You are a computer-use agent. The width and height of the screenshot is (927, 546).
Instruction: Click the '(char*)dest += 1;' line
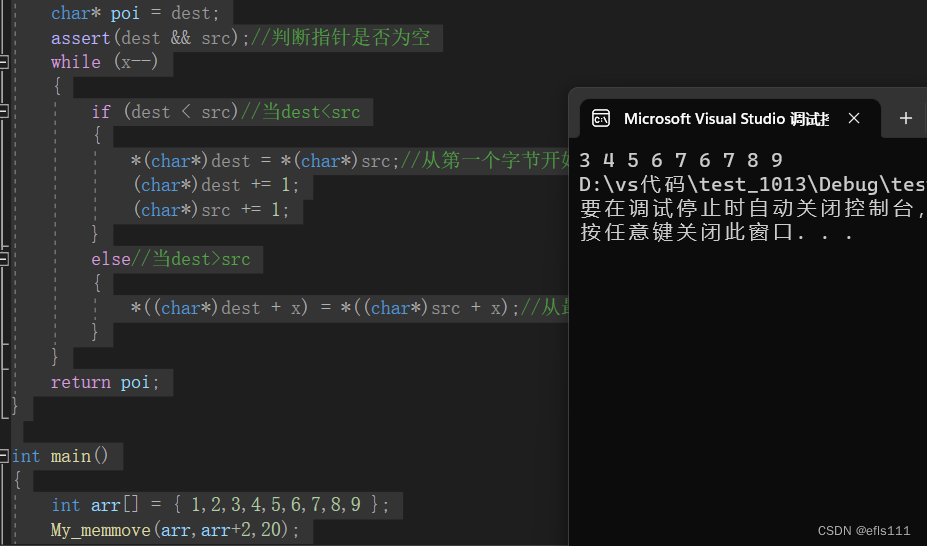pyautogui.click(x=216, y=185)
